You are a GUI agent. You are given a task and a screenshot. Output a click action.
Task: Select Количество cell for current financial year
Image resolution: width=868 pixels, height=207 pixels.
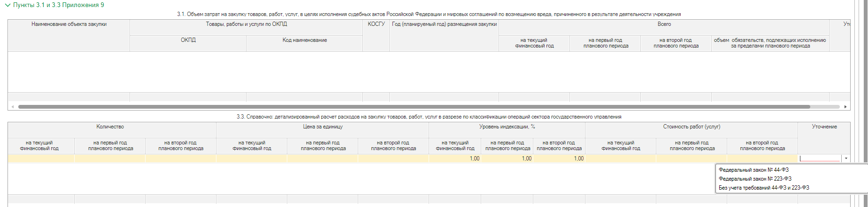pos(41,159)
